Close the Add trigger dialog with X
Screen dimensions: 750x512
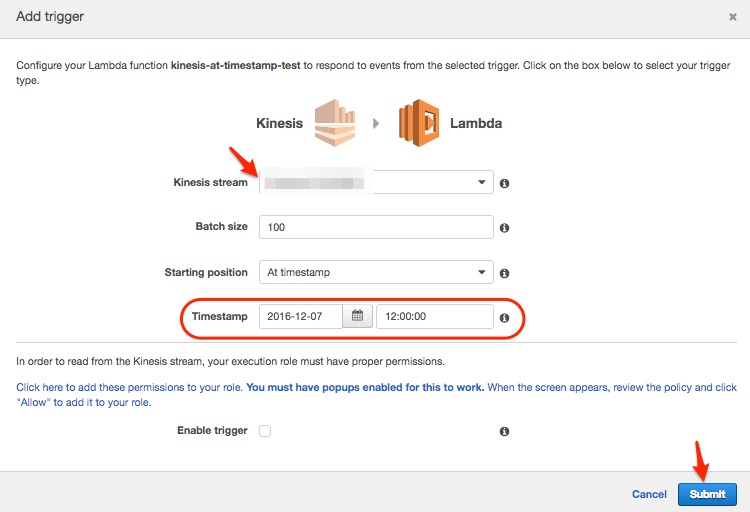(733, 17)
